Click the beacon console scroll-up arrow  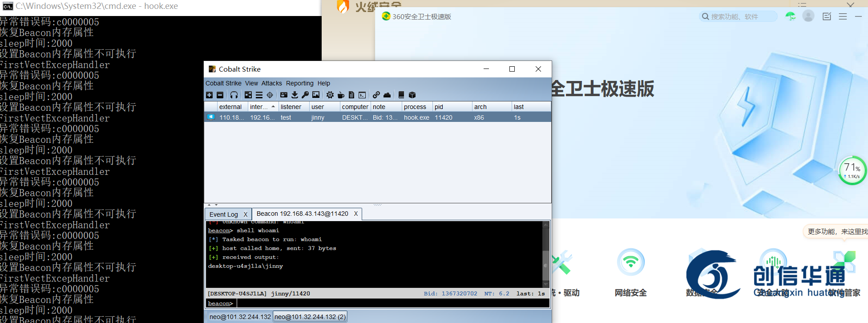tap(546, 225)
